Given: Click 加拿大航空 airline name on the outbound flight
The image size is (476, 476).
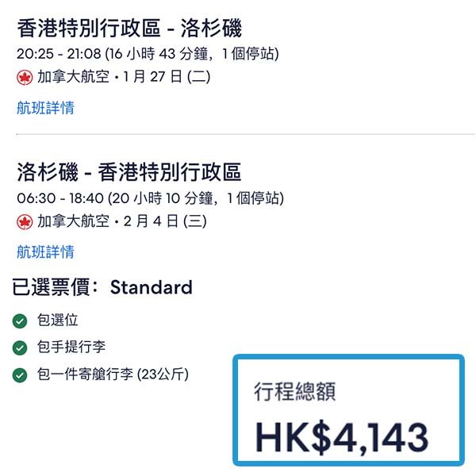Looking at the screenshot, I should tap(73, 78).
